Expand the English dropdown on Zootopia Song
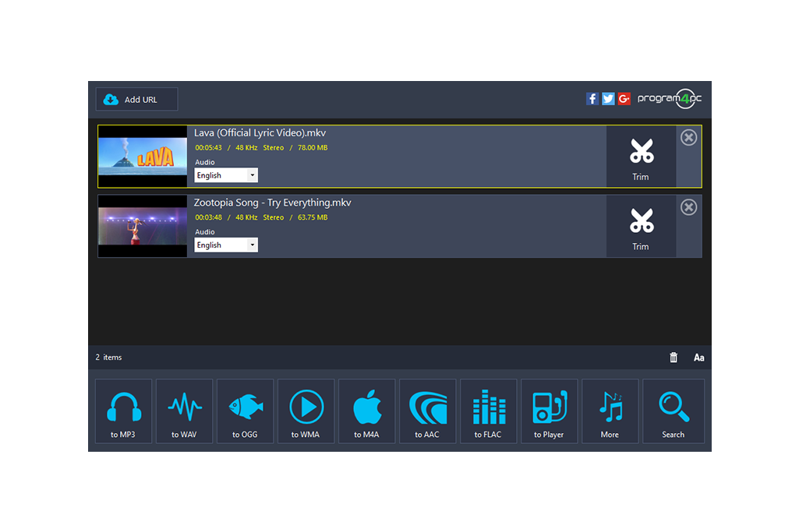This screenshot has width=799, height=532. click(x=252, y=245)
